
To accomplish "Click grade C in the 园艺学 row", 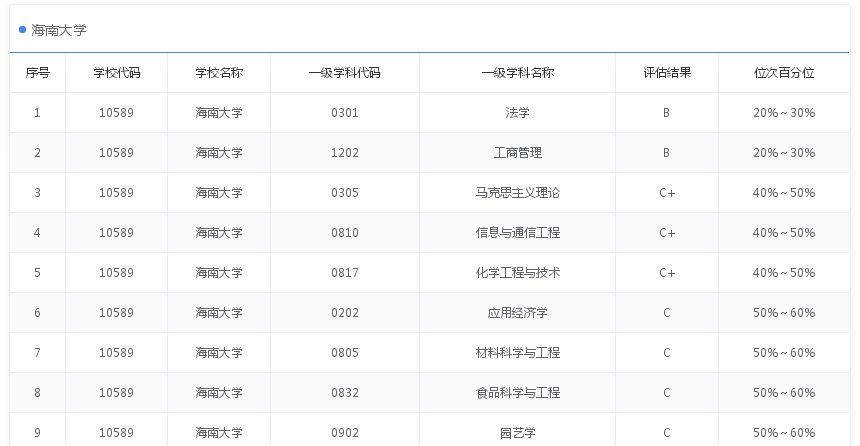I will click(x=666, y=433).
